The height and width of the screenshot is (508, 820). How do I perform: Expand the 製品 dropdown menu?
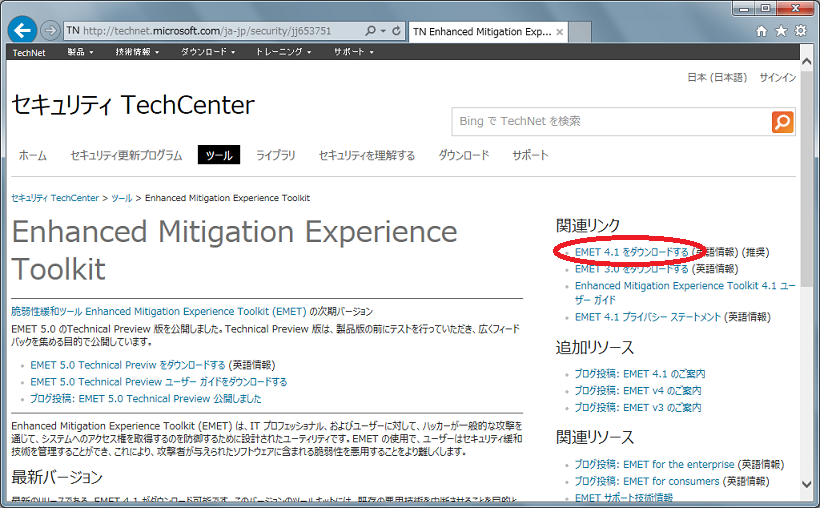[x=80, y=51]
